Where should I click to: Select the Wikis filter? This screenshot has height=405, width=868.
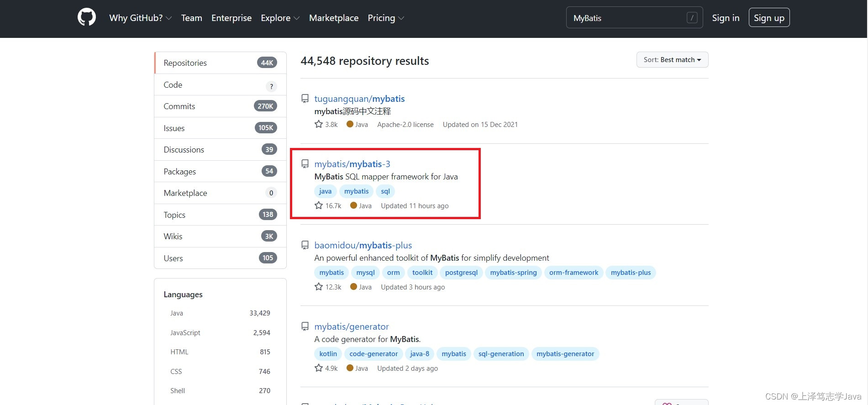220,236
